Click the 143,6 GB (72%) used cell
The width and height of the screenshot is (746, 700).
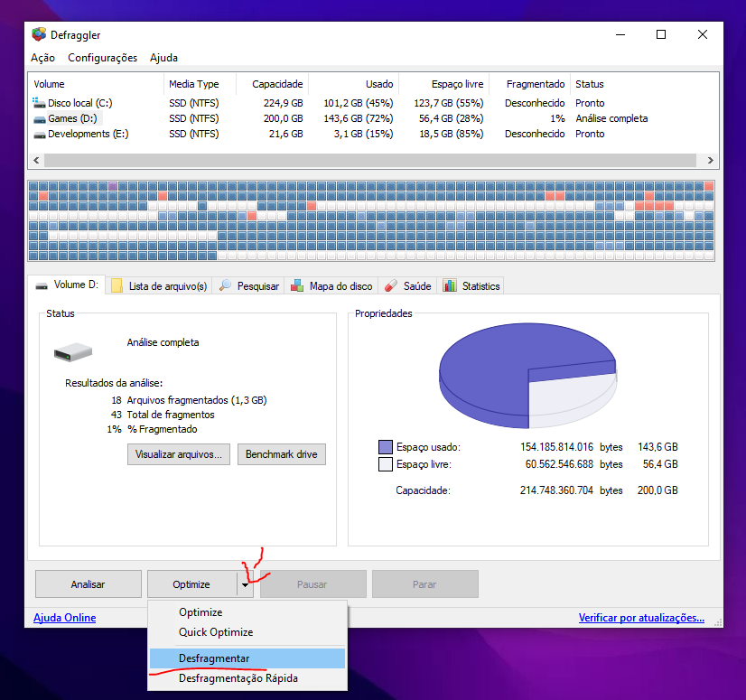(359, 118)
